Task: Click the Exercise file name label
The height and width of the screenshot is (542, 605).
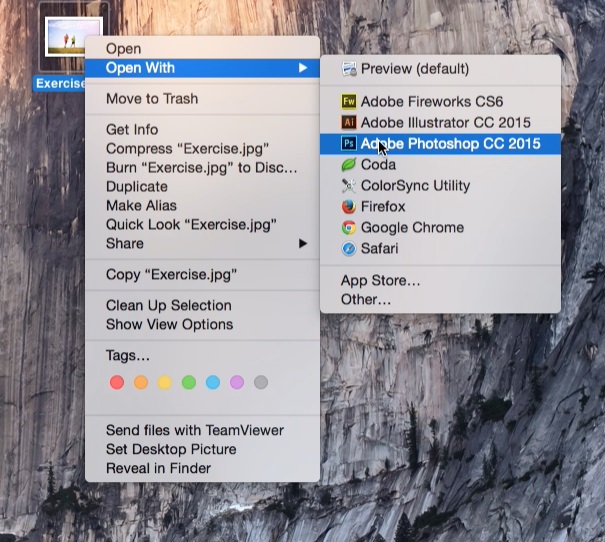Action: pos(59,83)
